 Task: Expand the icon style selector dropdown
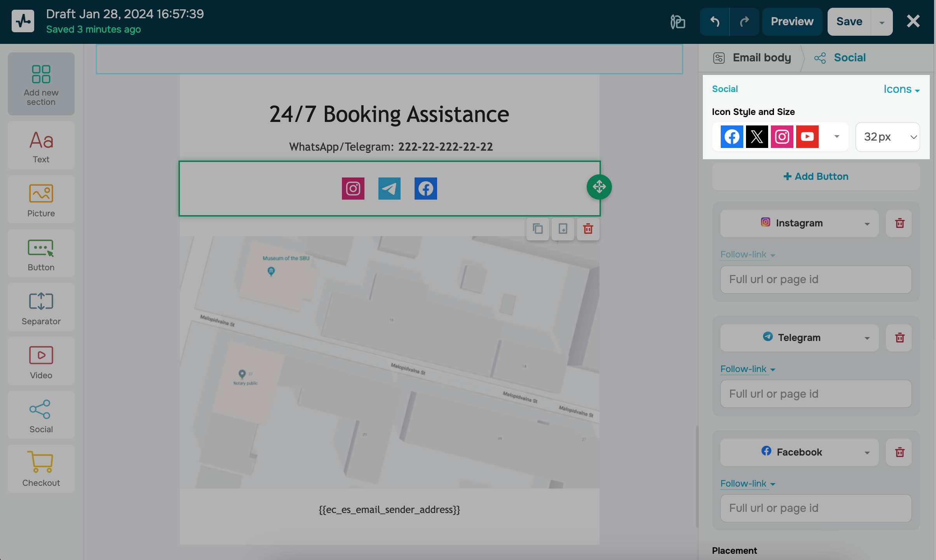[x=837, y=137]
